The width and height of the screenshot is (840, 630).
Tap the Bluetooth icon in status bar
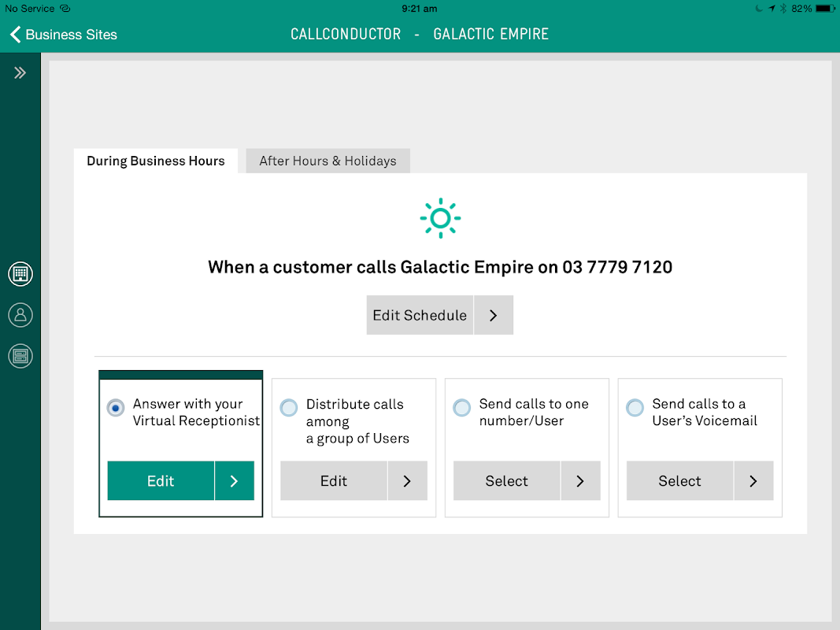(783, 9)
